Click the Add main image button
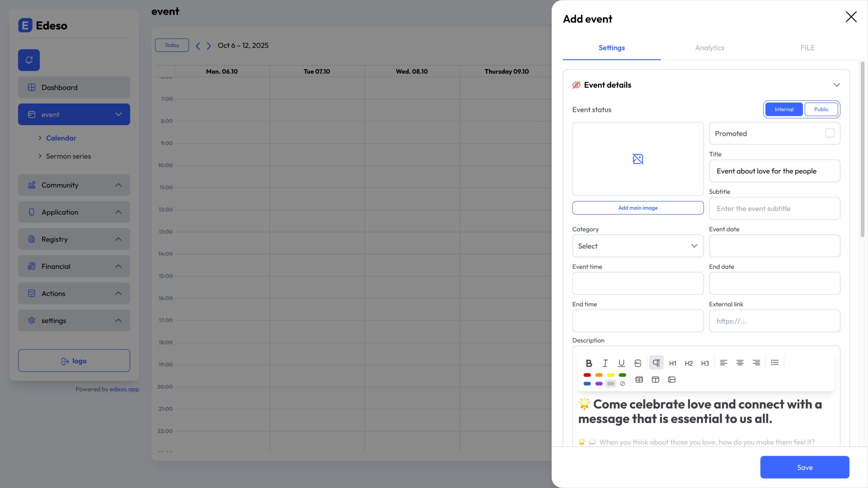The image size is (868, 488). [637, 208]
